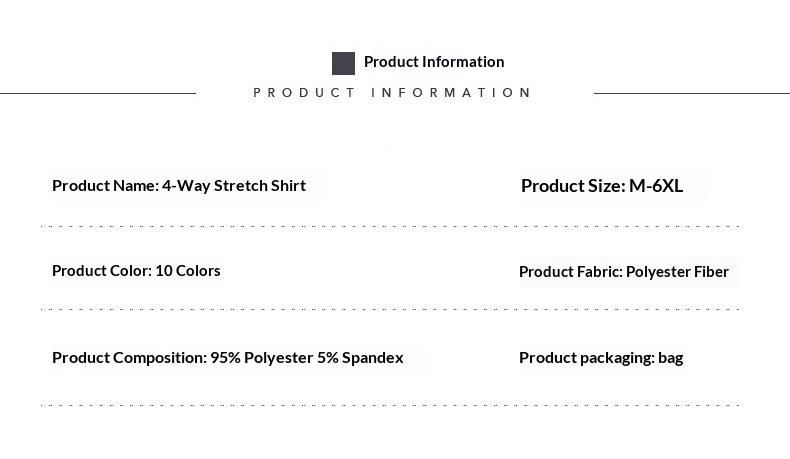790x459 pixels.
Task: Click the bag packaging value
Action: point(670,358)
